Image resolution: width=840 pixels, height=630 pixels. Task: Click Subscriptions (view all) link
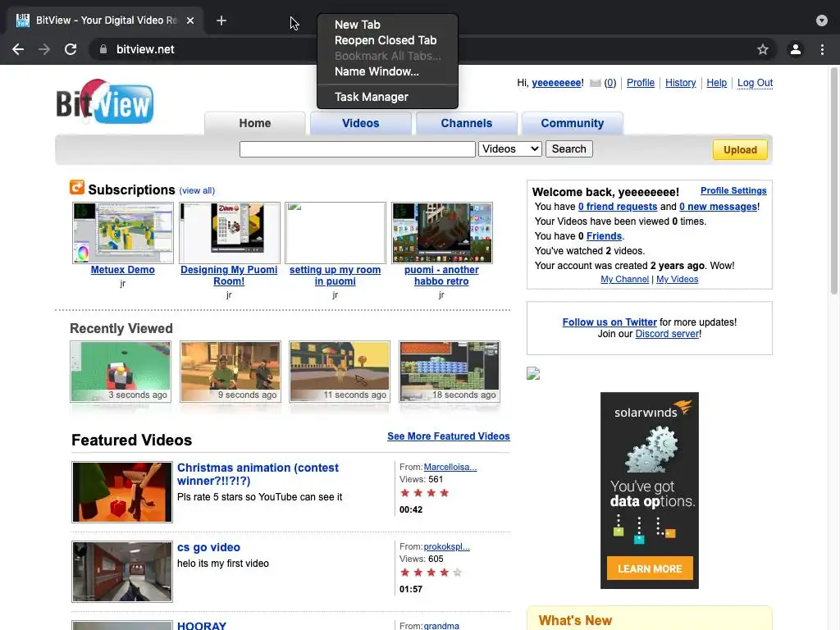197,190
